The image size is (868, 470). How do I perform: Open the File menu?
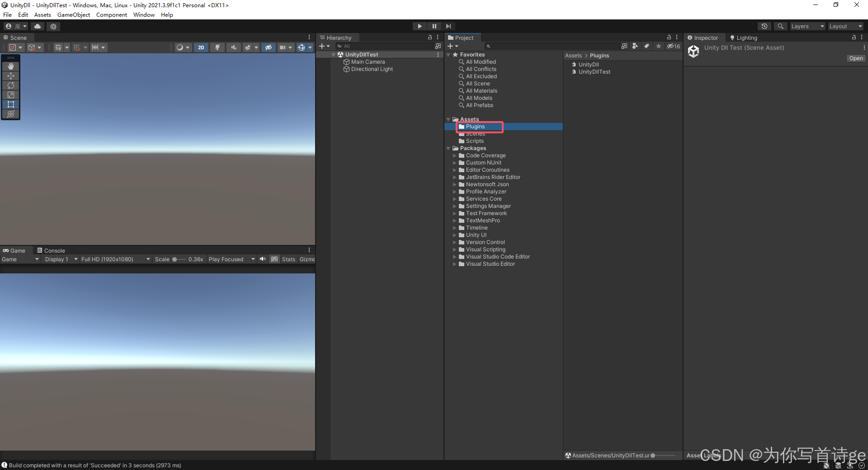7,14
